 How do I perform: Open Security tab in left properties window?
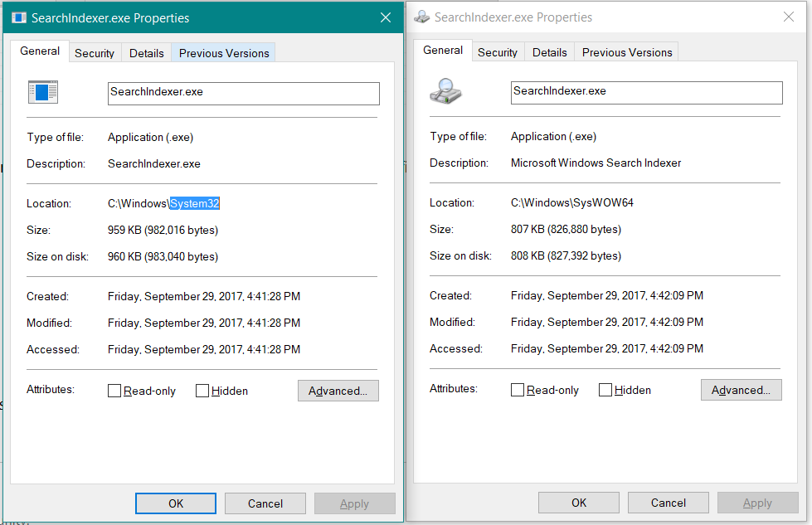pyautogui.click(x=95, y=53)
